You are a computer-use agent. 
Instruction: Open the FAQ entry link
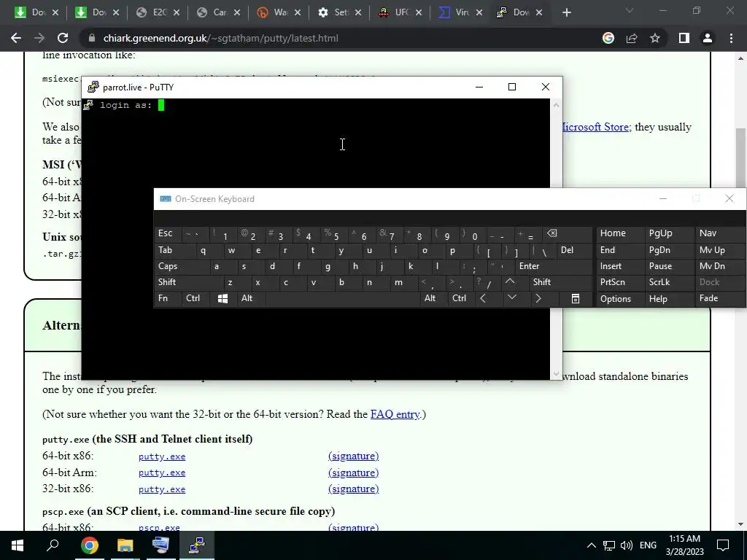tap(395, 414)
